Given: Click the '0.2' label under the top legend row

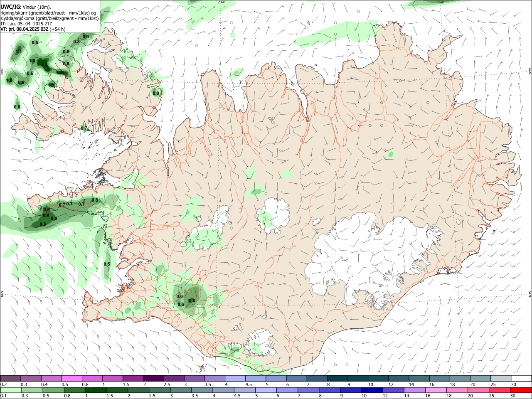Looking at the screenshot, I should tap(3, 384).
